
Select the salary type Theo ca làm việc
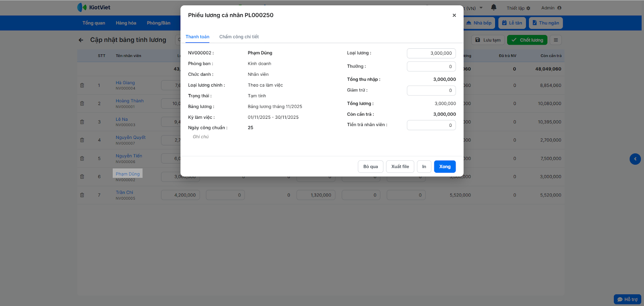[265, 85]
